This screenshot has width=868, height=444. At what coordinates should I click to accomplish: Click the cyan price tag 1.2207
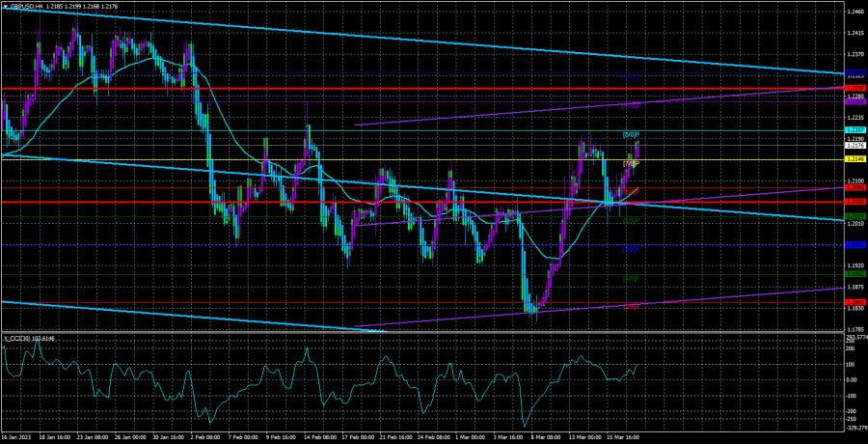coord(855,129)
